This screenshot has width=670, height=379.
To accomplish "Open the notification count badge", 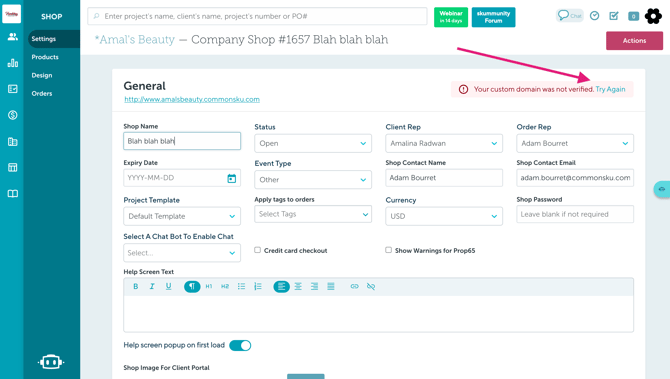I will click(633, 16).
